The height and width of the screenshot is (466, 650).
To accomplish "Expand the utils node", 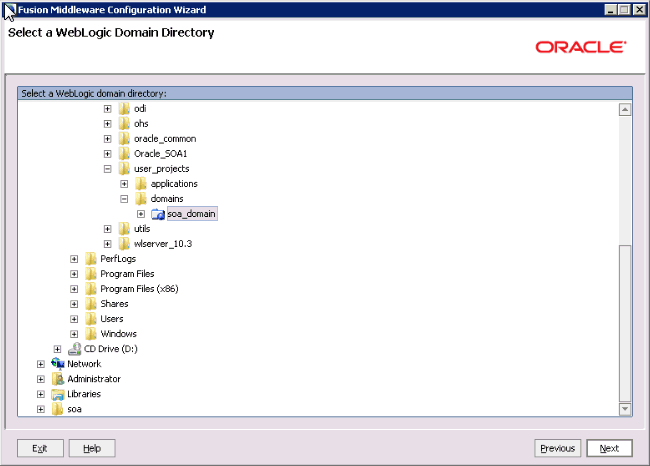I will [x=107, y=229].
